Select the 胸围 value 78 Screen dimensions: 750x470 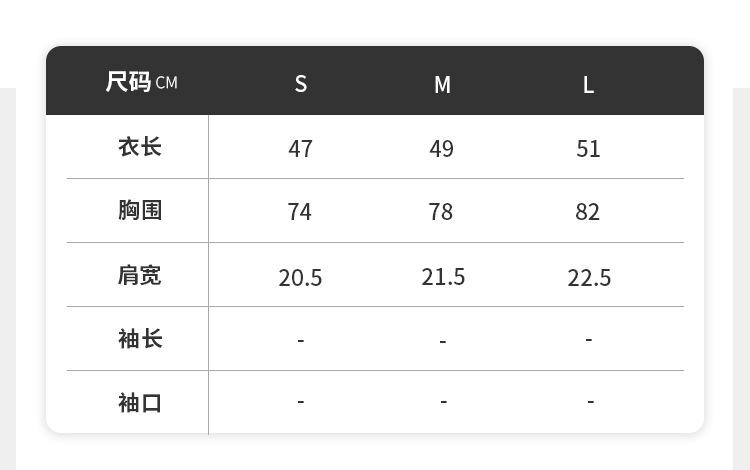pos(441,212)
